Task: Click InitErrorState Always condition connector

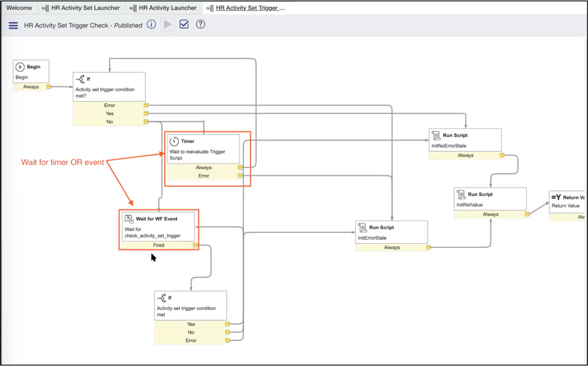Action: [x=428, y=247]
